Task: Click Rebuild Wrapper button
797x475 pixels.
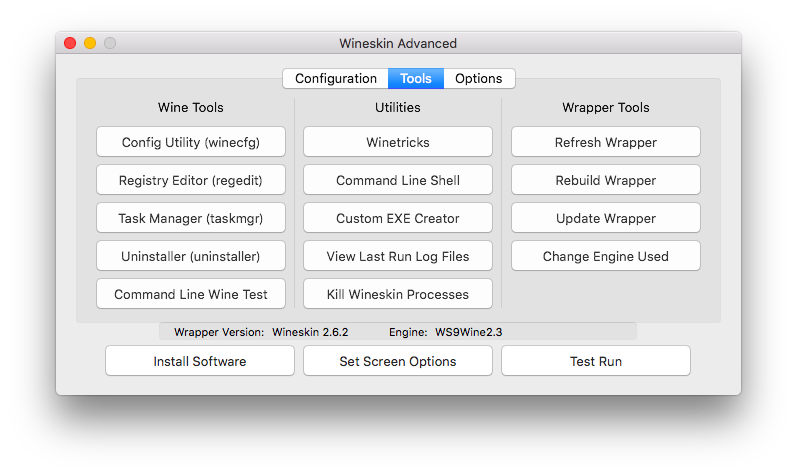Action: click(x=606, y=180)
